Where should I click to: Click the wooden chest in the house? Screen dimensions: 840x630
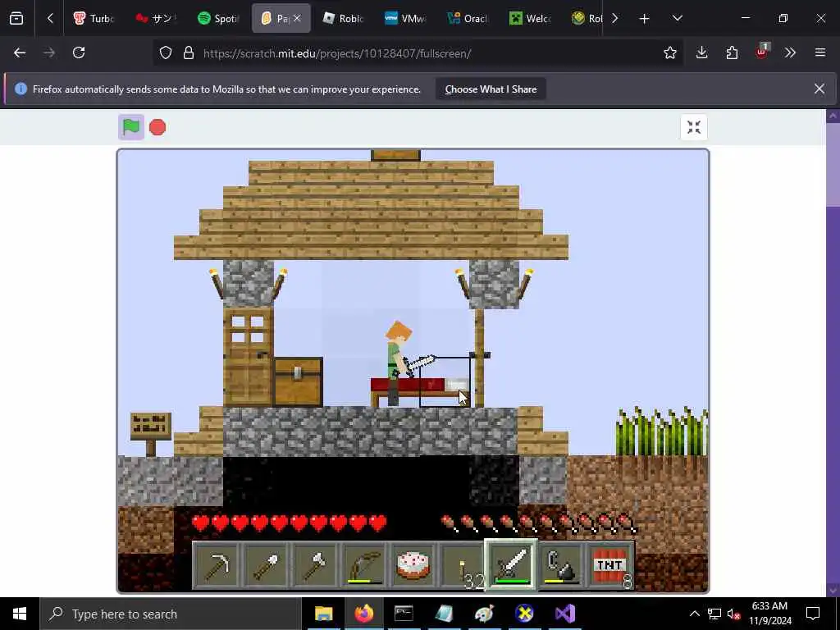coord(299,382)
